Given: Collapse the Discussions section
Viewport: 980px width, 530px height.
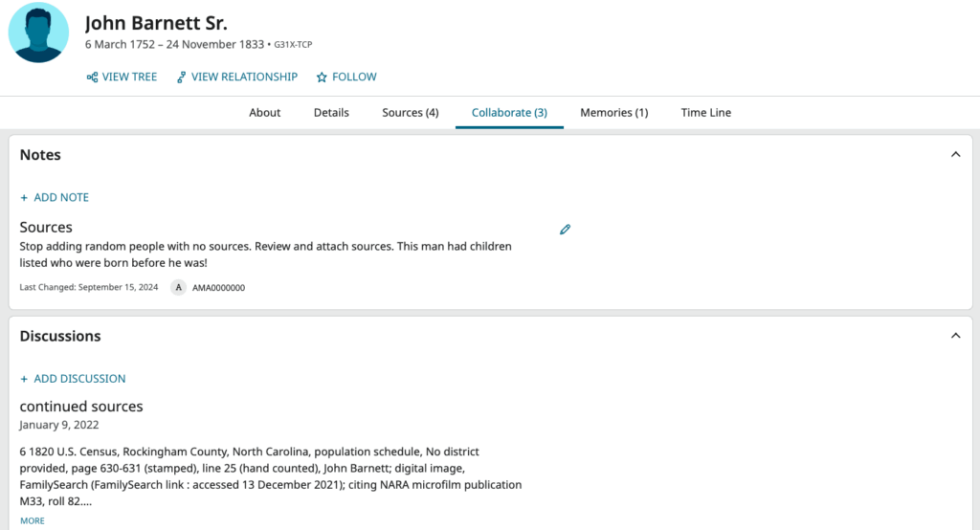Looking at the screenshot, I should coord(955,336).
